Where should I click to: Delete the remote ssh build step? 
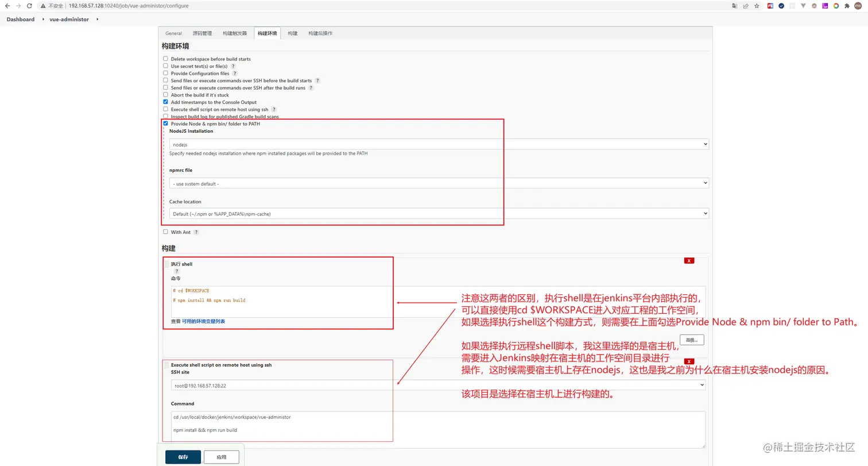point(689,361)
